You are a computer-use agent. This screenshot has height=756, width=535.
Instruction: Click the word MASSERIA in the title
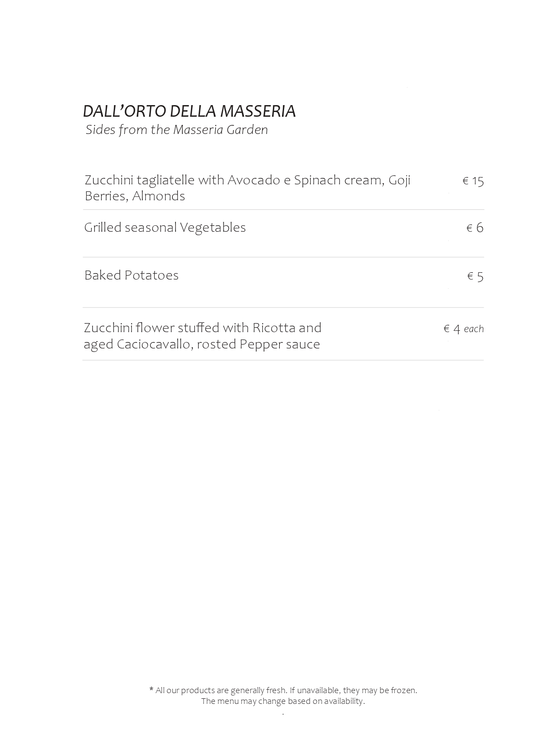[x=258, y=111]
